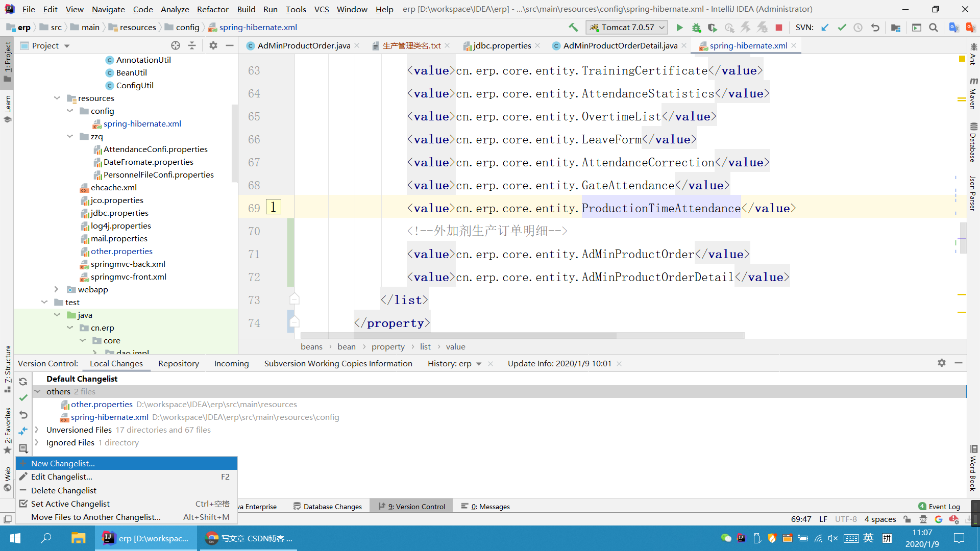The image size is (980, 551).
Task: Select New Changelist from the context menu
Action: [63, 463]
